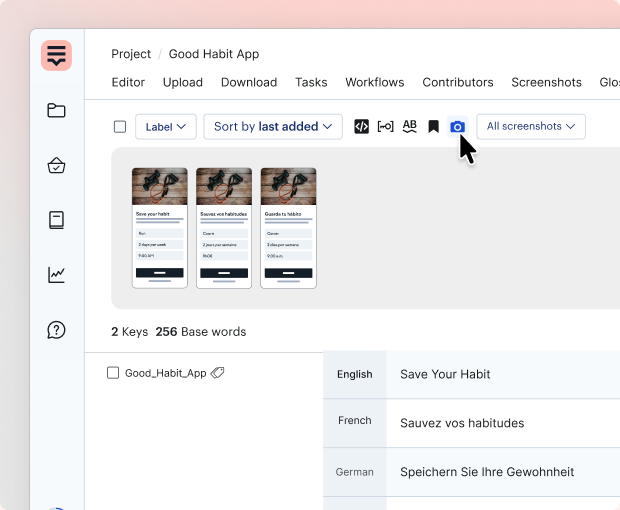Click the Project breadcrumb link

(131, 54)
